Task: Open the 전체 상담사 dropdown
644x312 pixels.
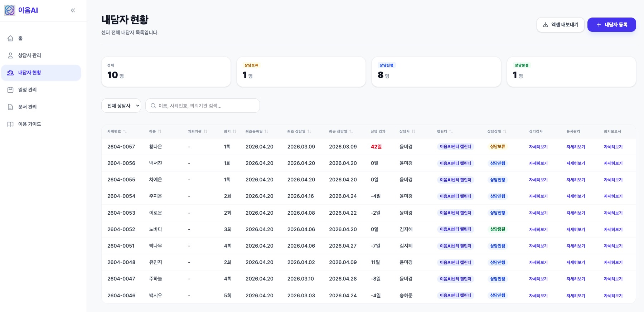Action: (x=121, y=106)
